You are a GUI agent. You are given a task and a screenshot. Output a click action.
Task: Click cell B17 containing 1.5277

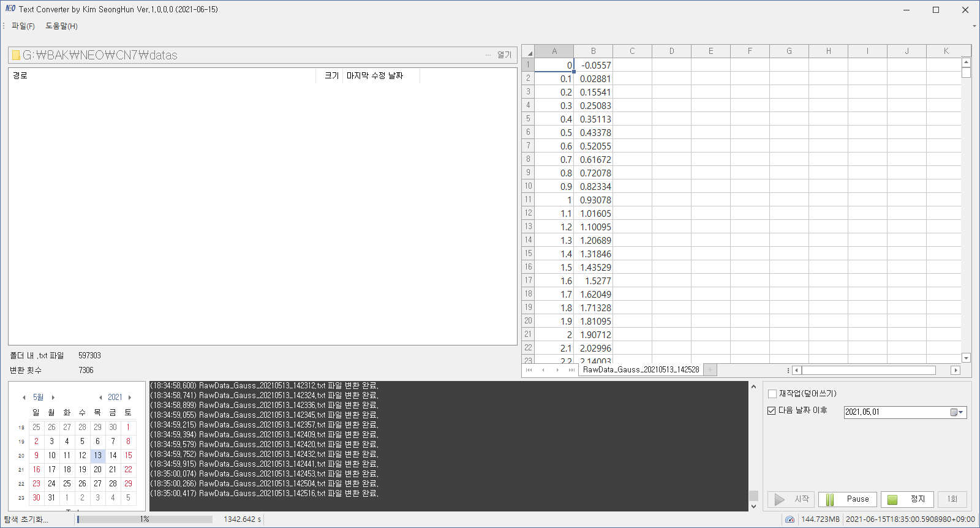[x=593, y=281]
